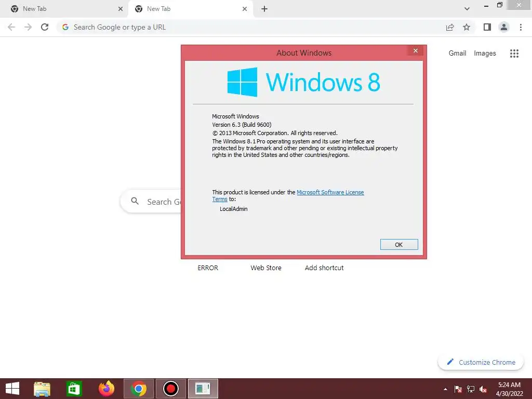Click the Google search box
This screenshot has width=532, height=399.
click(x=151, y=202)
